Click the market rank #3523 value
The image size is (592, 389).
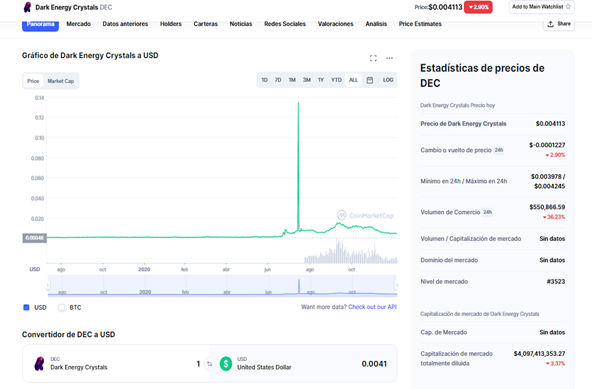point(556,282)
